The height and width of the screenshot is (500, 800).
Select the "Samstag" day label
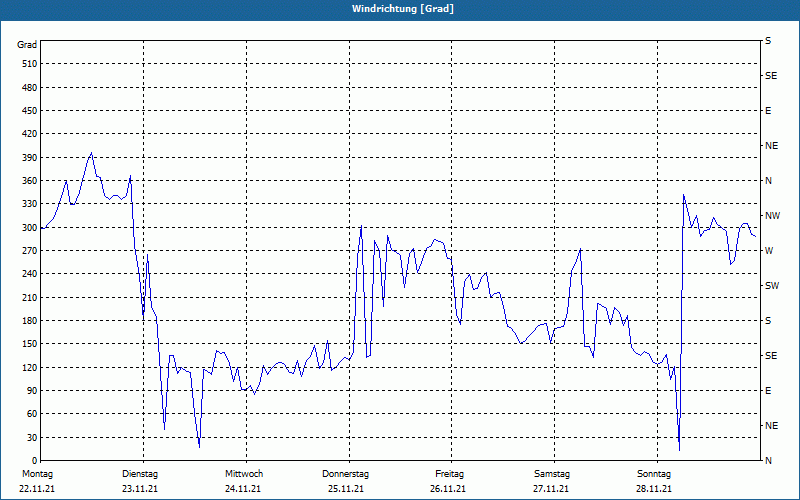(552, 474)
